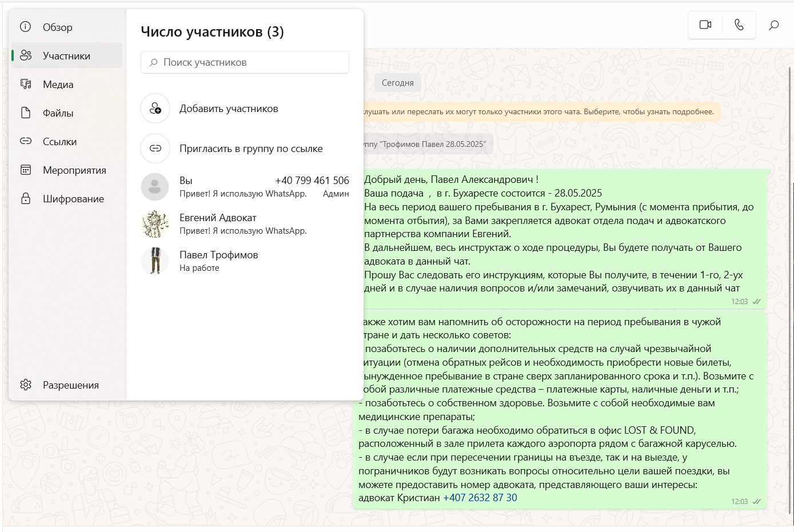The width and height of the screenshot is (794, 532).
Task: Click the Разрешения gear icon
Action: click(x=26, y=385)
